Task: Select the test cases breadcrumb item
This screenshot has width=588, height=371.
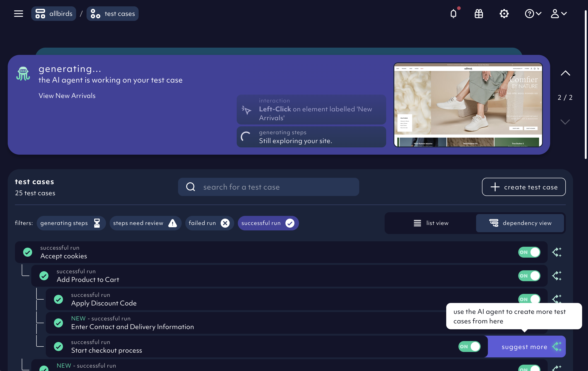Action: pyautogui.click(x=112, y=13)
